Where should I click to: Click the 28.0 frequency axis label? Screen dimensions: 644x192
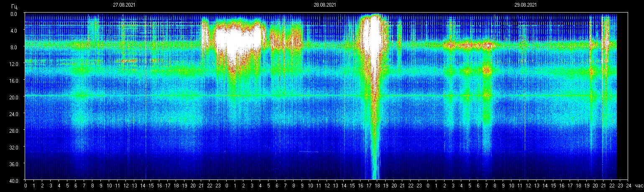13,131
